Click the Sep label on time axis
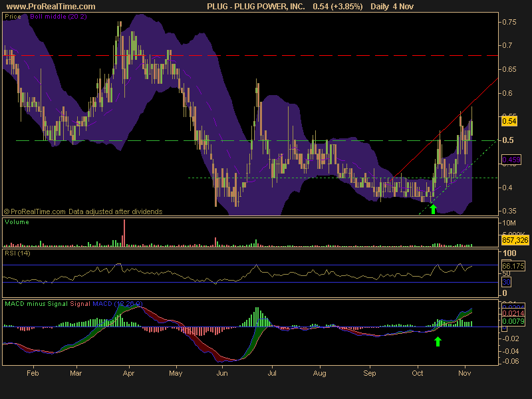 click(x=370, y=373)
